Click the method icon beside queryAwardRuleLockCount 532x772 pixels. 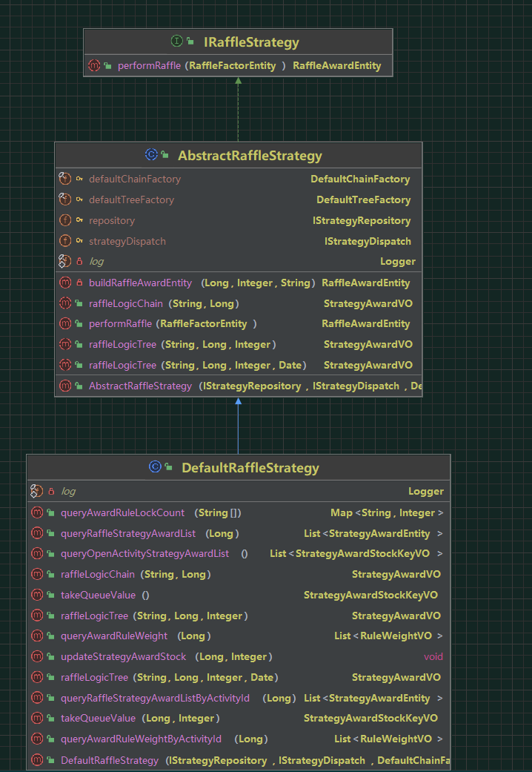[37, 512]
